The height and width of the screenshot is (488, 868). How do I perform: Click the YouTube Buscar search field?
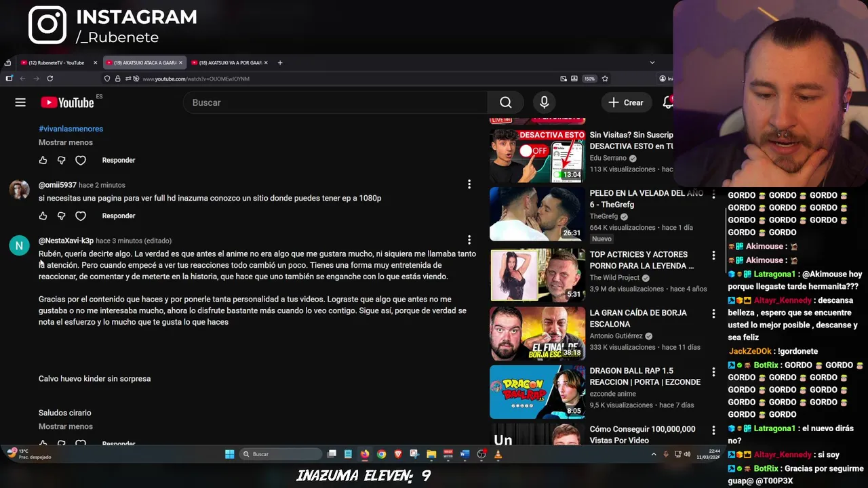pos(336,102)
